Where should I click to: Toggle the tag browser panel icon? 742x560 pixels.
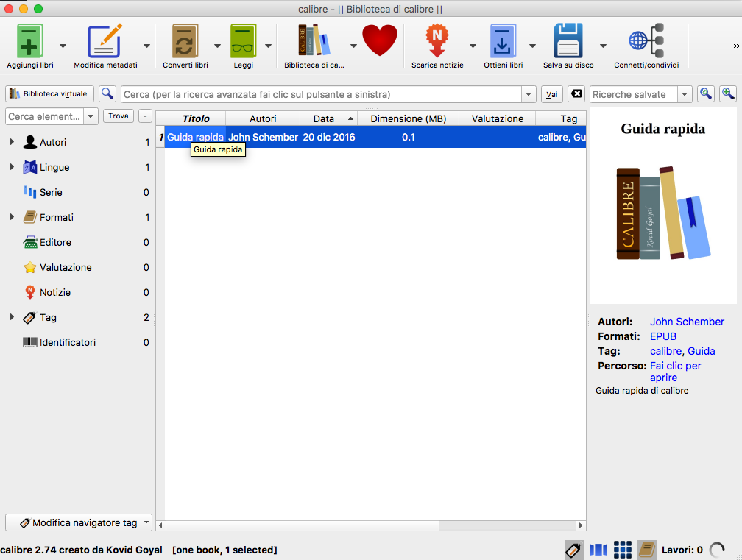(x=574, y=549)
